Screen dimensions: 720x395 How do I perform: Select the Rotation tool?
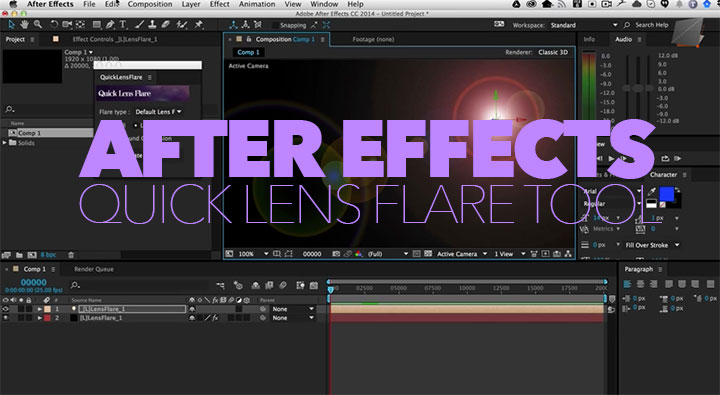click(x=54, y=24)
